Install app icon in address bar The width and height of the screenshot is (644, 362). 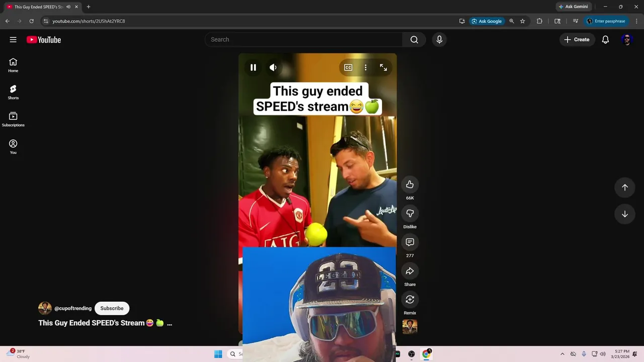462,21
